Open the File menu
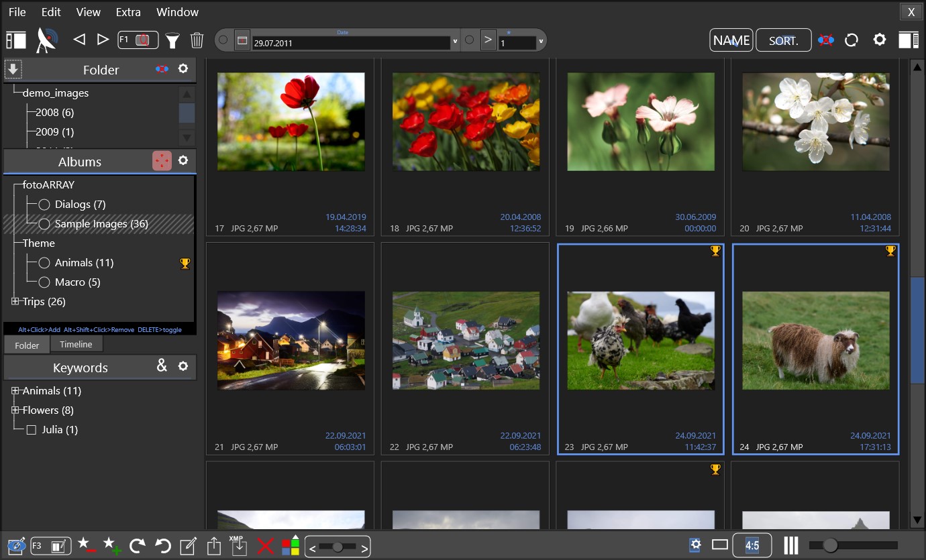This screenshot has height=560, width=926. coord(17,12)
